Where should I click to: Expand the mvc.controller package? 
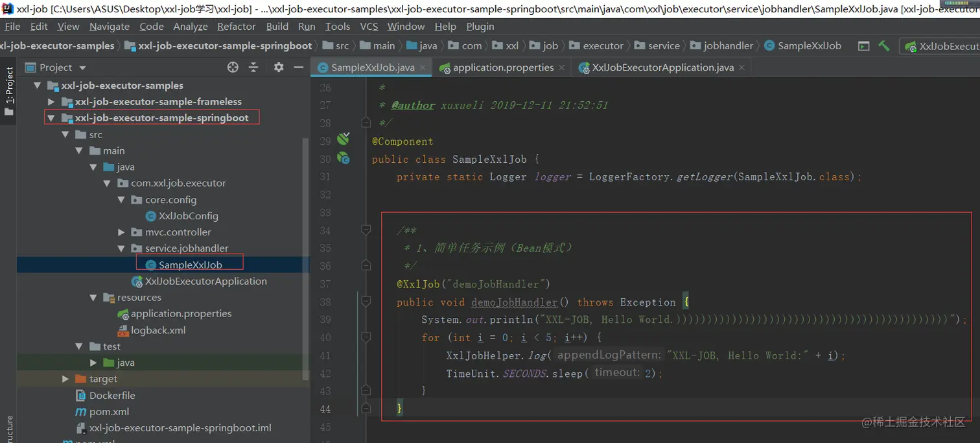coord(121,232)
